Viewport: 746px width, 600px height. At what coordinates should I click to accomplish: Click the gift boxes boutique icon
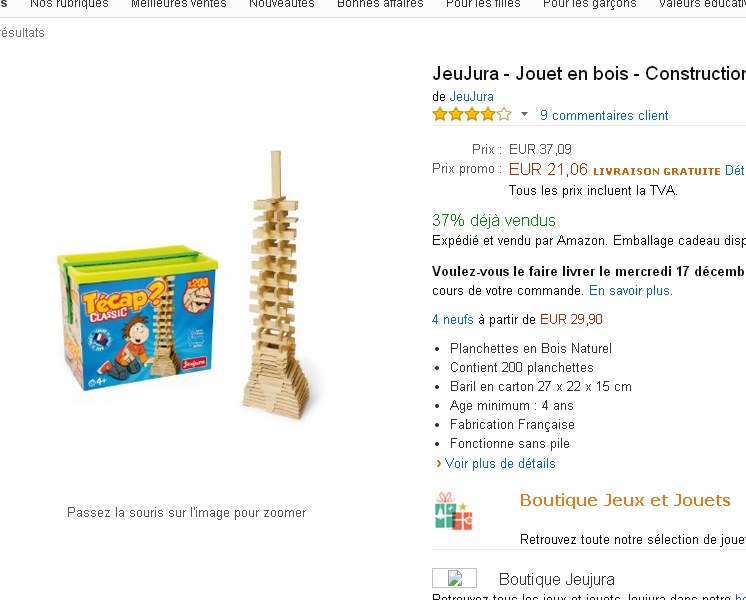tap(453, 511)
